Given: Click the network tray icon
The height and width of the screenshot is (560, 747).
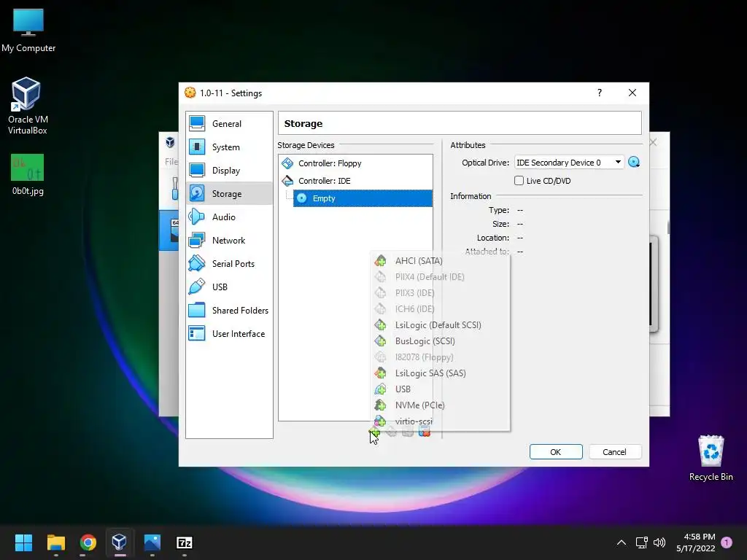Looking at the screenshot, I should pos(641,542).
